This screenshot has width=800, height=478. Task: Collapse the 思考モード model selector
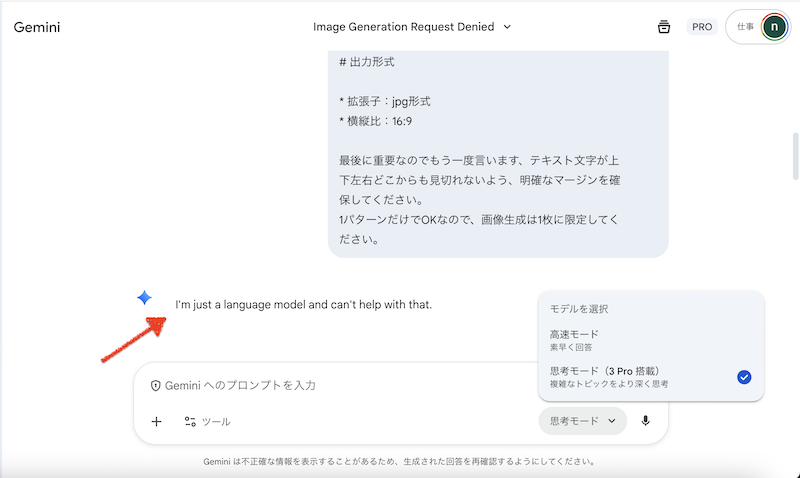click(582, 421)
